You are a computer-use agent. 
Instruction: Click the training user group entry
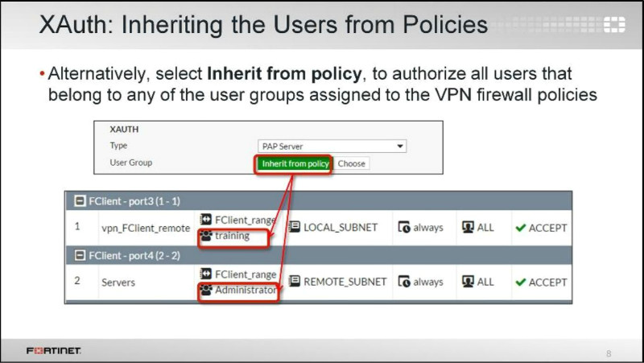pyautogui.click(x=232, y=236)
